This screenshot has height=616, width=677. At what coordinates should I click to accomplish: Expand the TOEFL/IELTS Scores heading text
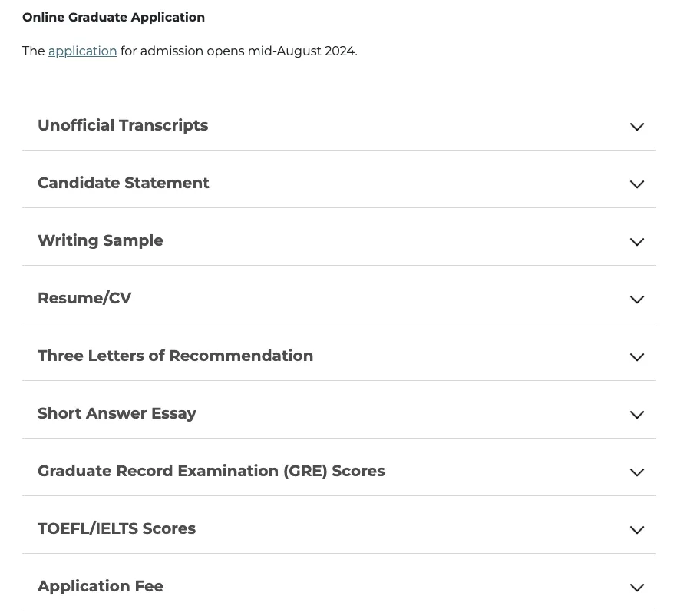click(117, 528)
